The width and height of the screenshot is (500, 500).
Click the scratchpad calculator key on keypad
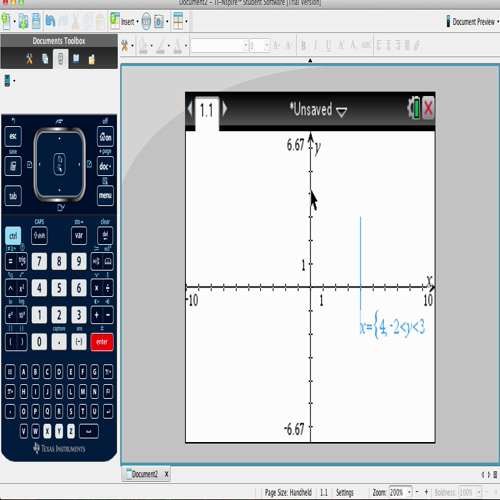click(13, 166)
